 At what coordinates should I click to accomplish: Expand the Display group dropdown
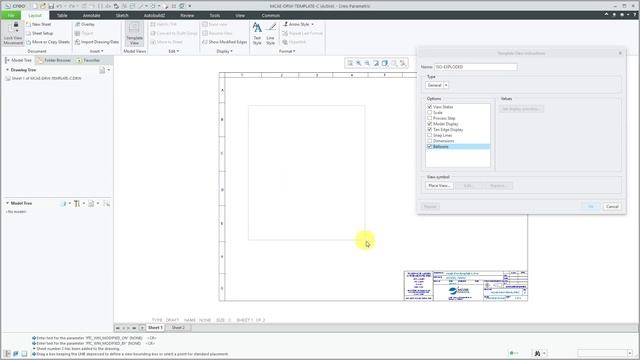pyautogui.click(x=224, y=51)
